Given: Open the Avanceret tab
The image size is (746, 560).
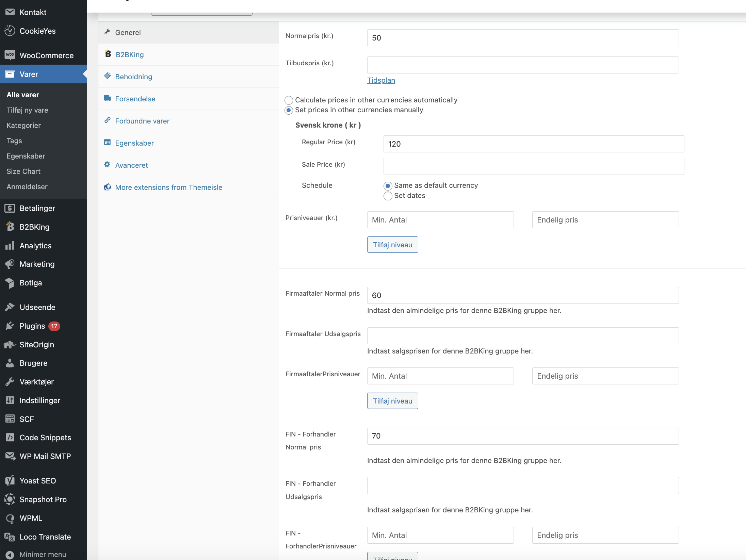Looking at the screenshot, I should 189,165.
